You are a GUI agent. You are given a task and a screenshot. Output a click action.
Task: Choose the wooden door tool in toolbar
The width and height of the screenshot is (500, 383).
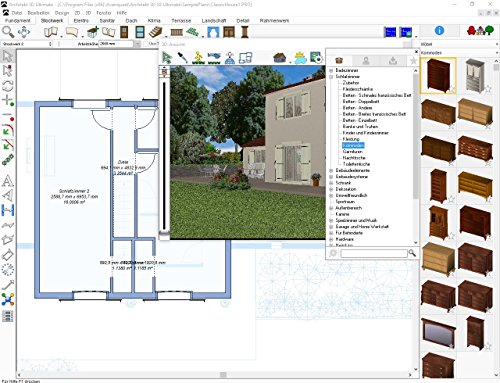pyautogui.click(x=124, y=32)
